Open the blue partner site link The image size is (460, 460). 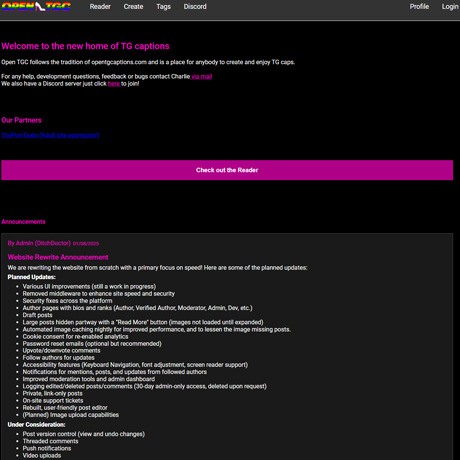coord(50,135)
